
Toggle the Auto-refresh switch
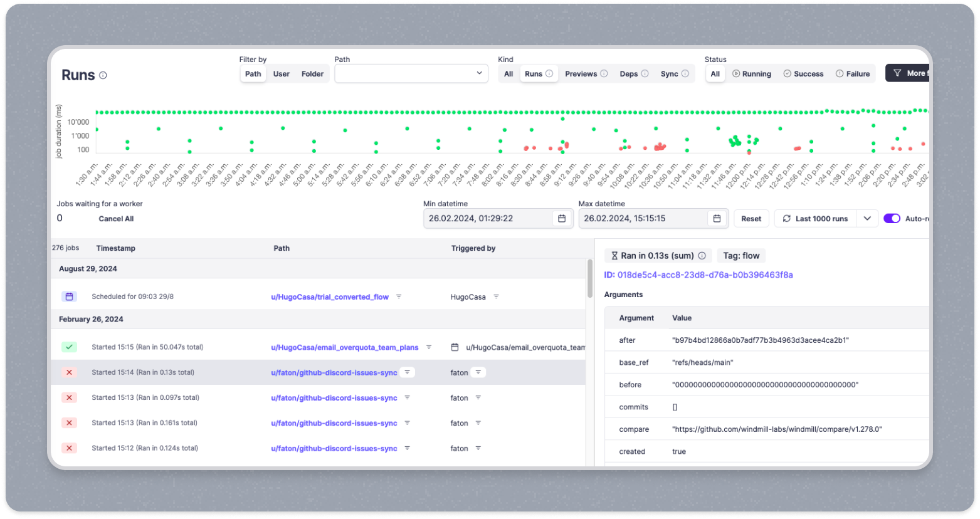892,219
